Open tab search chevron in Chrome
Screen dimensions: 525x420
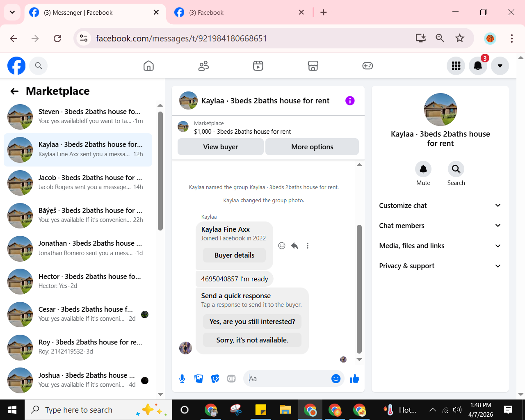[x=12, y=12]
